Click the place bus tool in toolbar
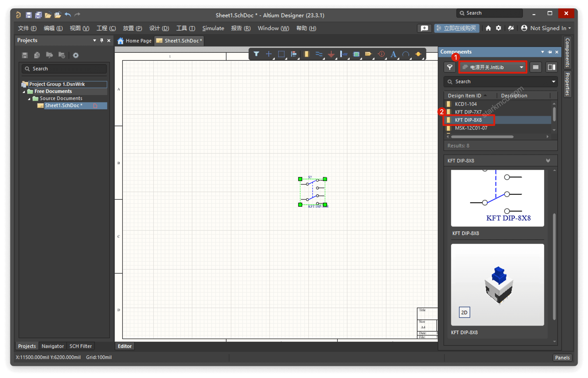This screenshot has height=378, width=588. [319, 54]
